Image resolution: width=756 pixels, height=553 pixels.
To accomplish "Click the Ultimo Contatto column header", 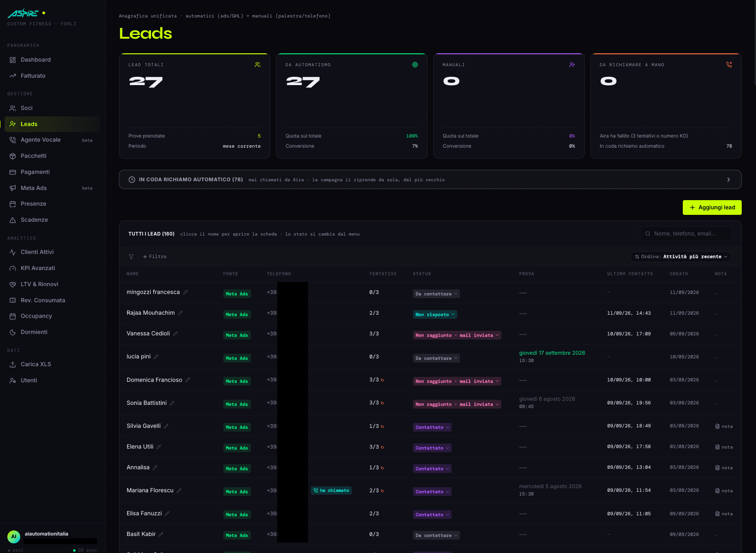I will 630,274.
